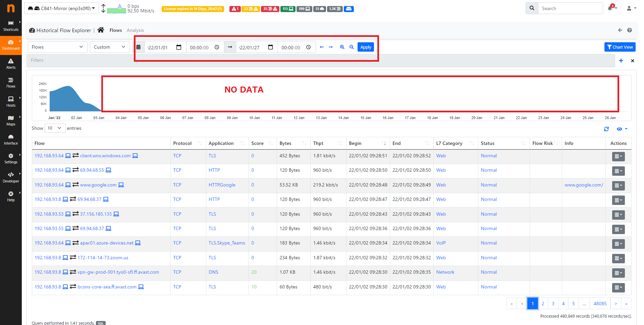Viewport: 644px width, 325px height.
Task: Click page 5 in the table pagination
Action: click(x=574, y=304)
